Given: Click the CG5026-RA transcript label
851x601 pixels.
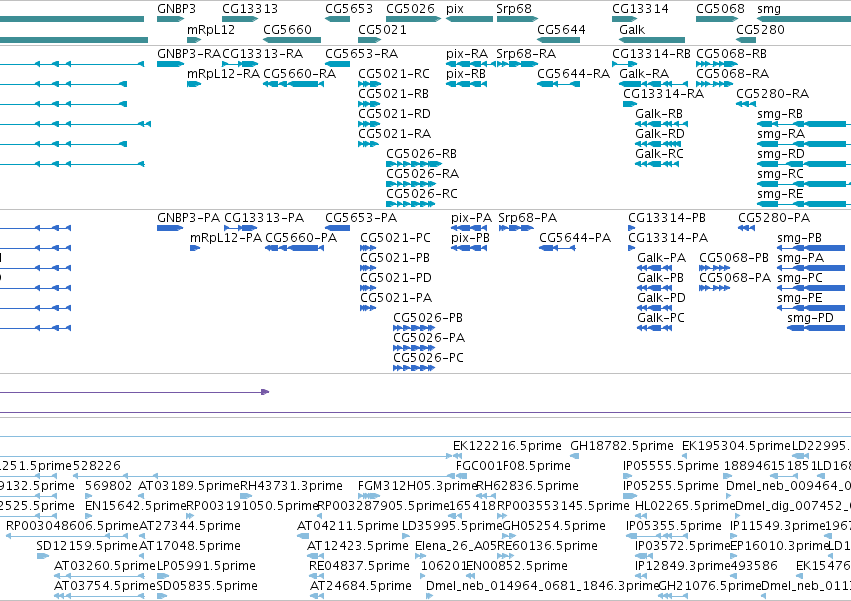Looking at the screenshot, I should (423, 174).
